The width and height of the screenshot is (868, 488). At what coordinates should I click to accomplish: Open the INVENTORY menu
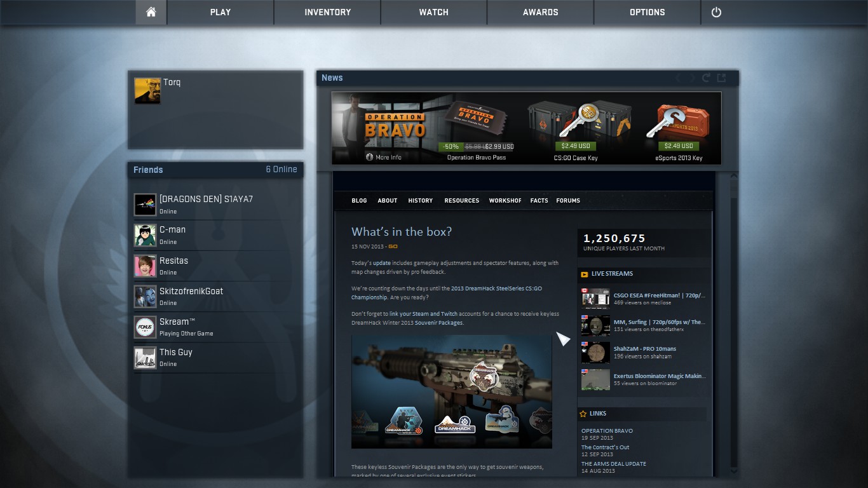pos(327,12)
